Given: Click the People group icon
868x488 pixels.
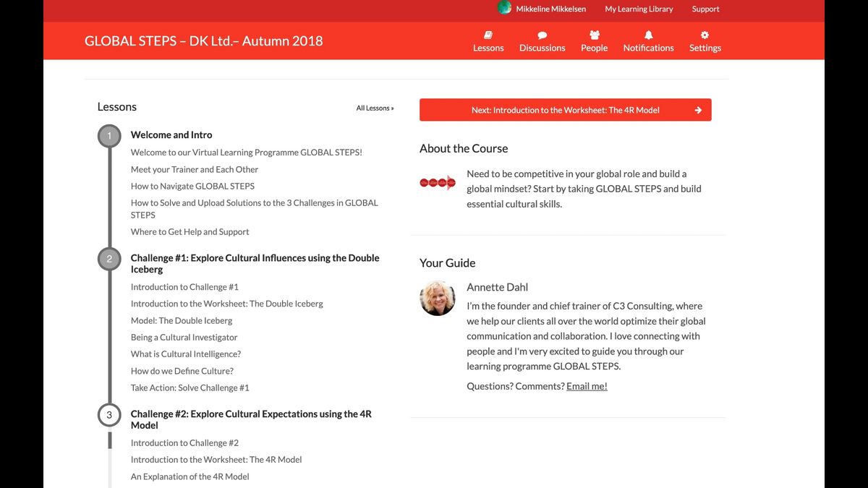Looking at the screenshot, I should [x=594, y=35].
